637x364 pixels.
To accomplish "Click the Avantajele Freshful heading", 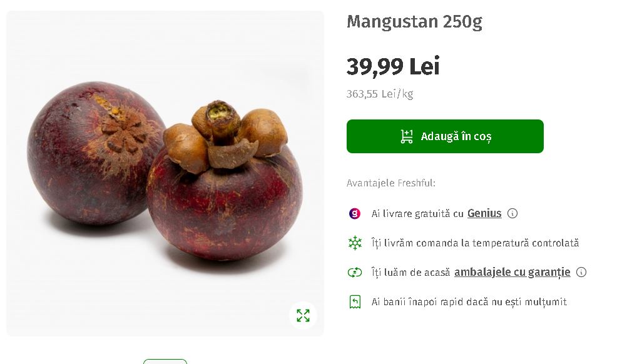I will pos(391,183).
